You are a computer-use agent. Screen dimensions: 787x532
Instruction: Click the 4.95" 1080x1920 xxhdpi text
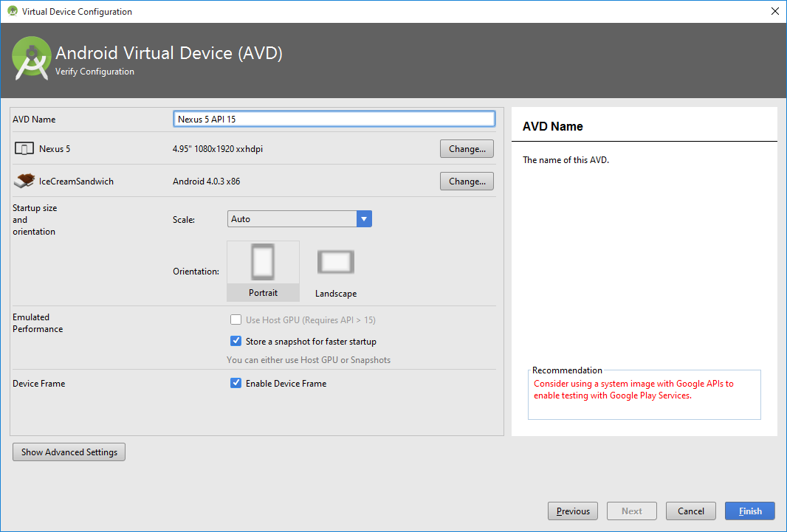coord(217,149)
